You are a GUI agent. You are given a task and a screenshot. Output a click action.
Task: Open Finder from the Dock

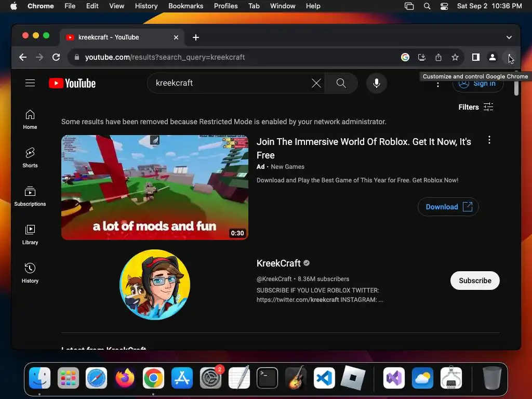39,378
